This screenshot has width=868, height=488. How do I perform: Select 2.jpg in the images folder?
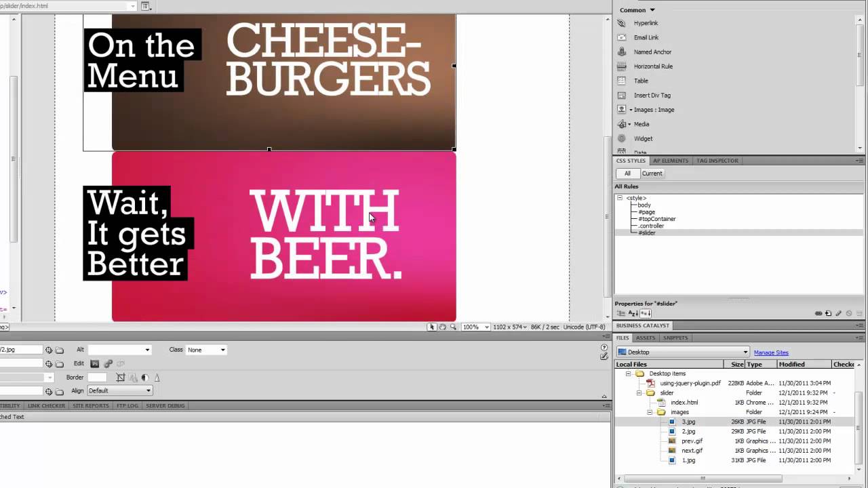click(x=688, y=431)
